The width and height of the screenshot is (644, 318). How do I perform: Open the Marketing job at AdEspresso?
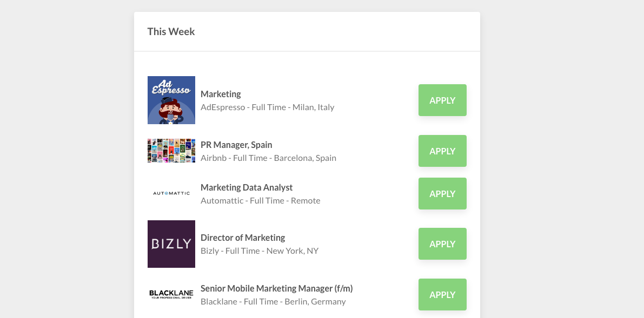tap(221, 94)
